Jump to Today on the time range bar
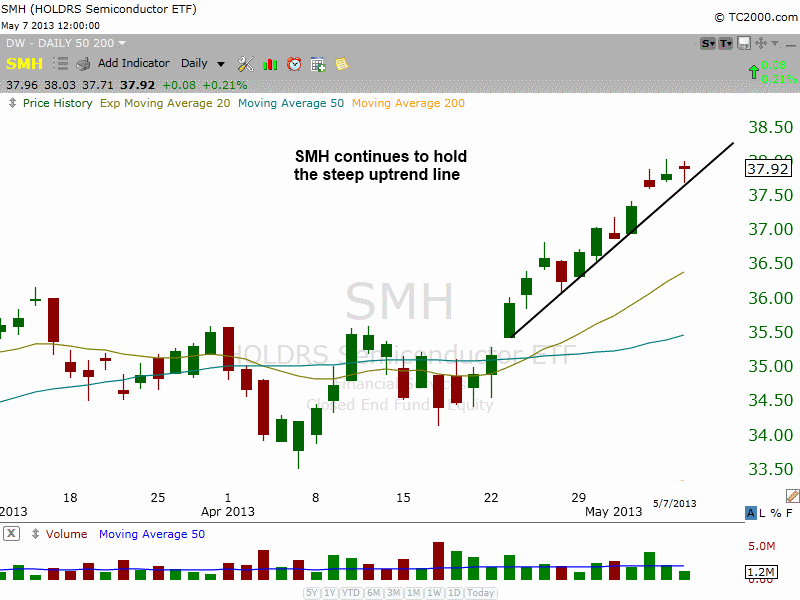This screenshot has height=600, width=800. [481, 593]
